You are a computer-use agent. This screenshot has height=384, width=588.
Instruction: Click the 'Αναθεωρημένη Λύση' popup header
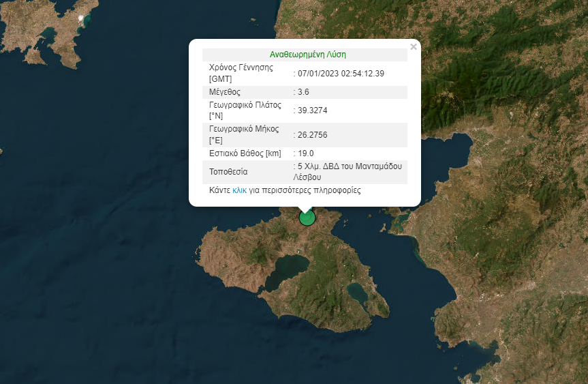tap(305, 55)
